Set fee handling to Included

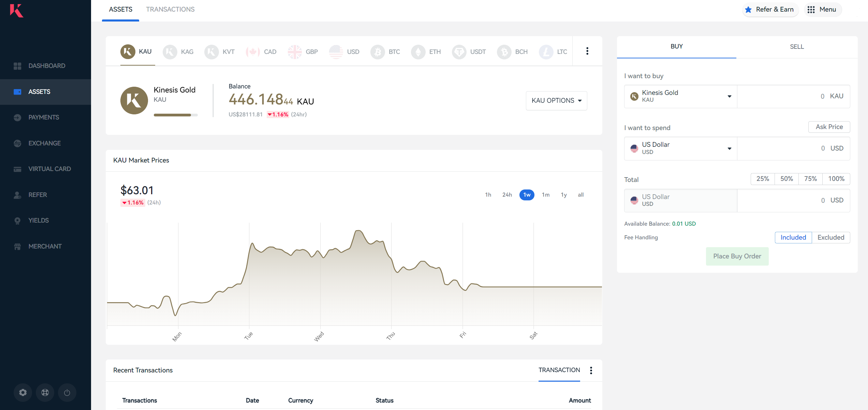coord(793,238)
